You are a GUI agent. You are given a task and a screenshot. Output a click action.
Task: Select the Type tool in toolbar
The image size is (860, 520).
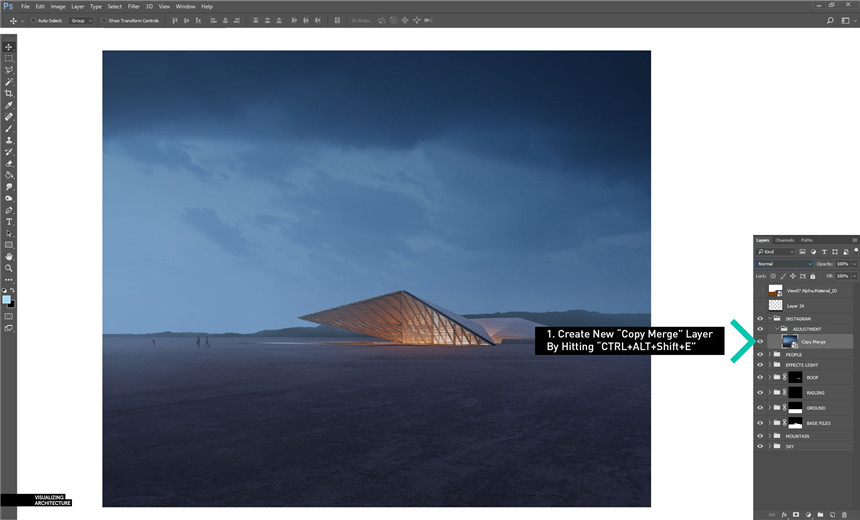point(9,221)
